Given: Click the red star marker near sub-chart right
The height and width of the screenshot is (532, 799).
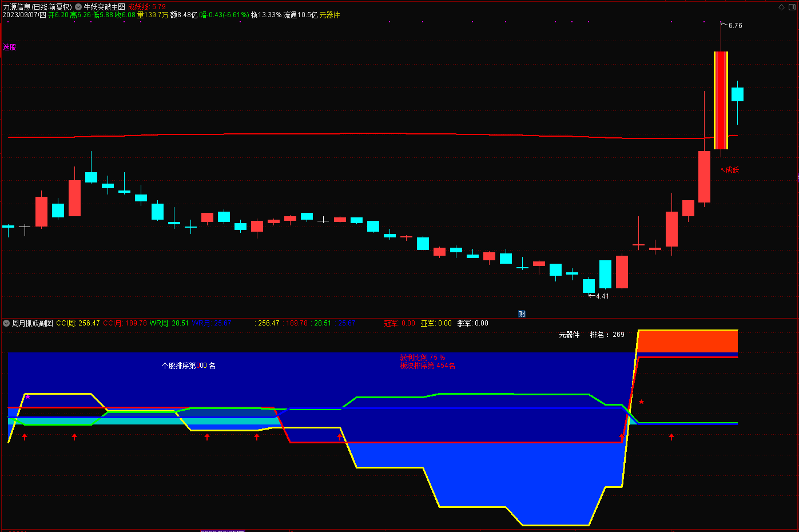Looking at the screenshot, I should point(641,402).
